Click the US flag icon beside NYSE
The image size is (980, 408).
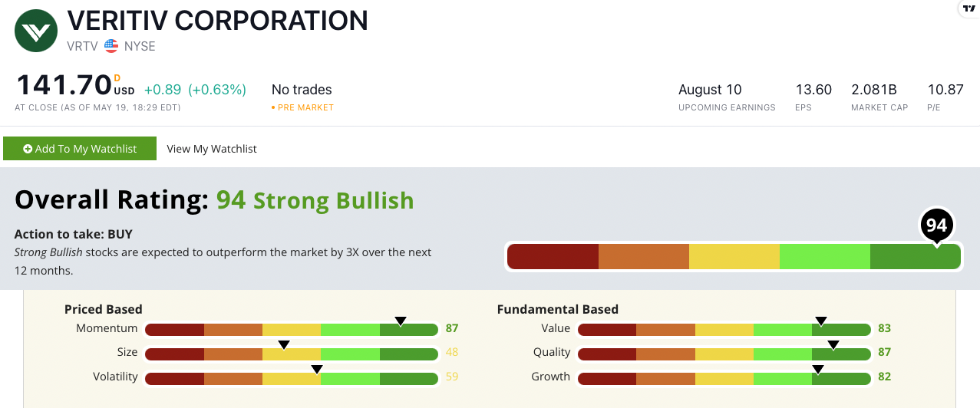112,46
